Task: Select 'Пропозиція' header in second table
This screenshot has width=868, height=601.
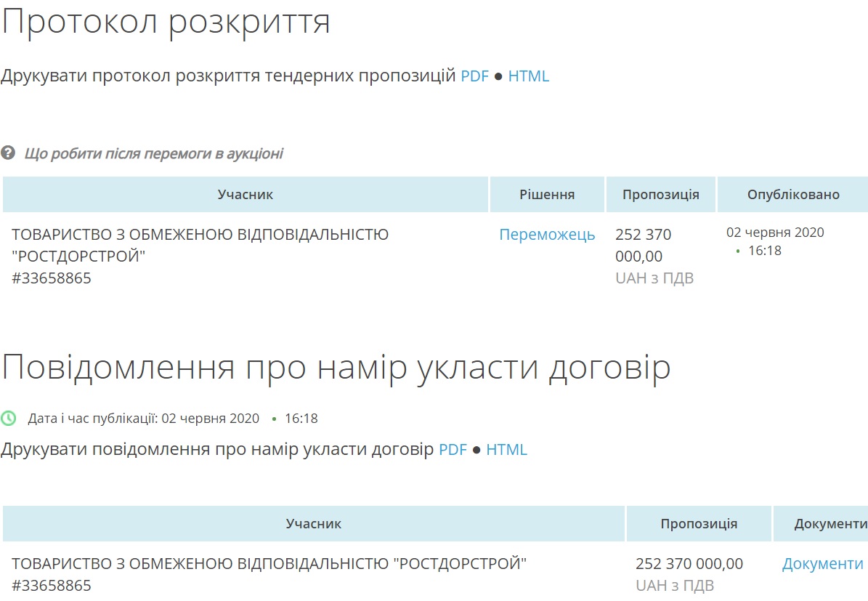Action: pos(699,523)
